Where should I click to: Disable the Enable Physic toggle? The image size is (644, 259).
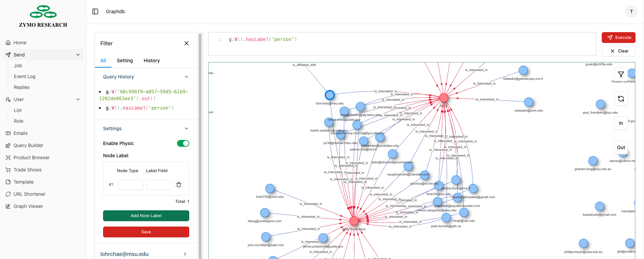coord(183,143)
